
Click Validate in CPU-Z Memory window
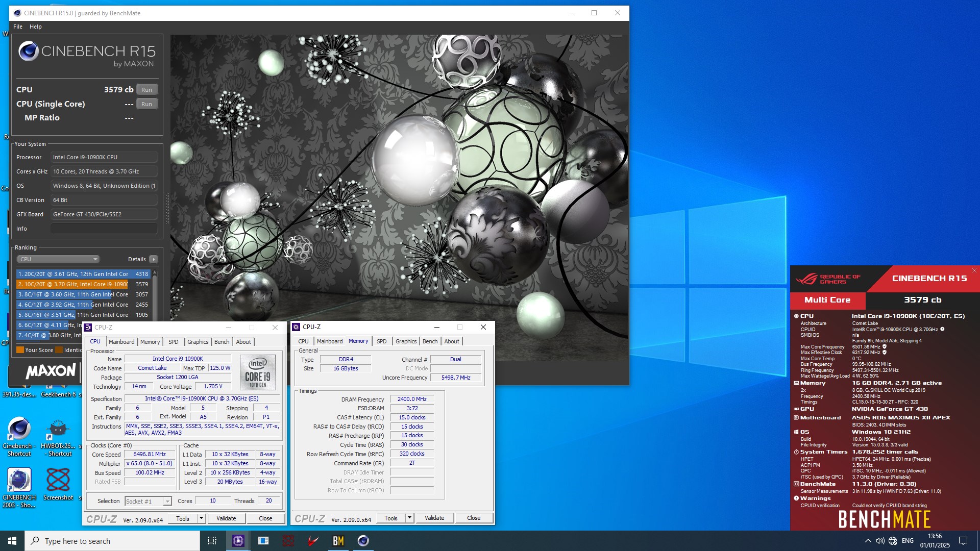[x=434, y=518]
